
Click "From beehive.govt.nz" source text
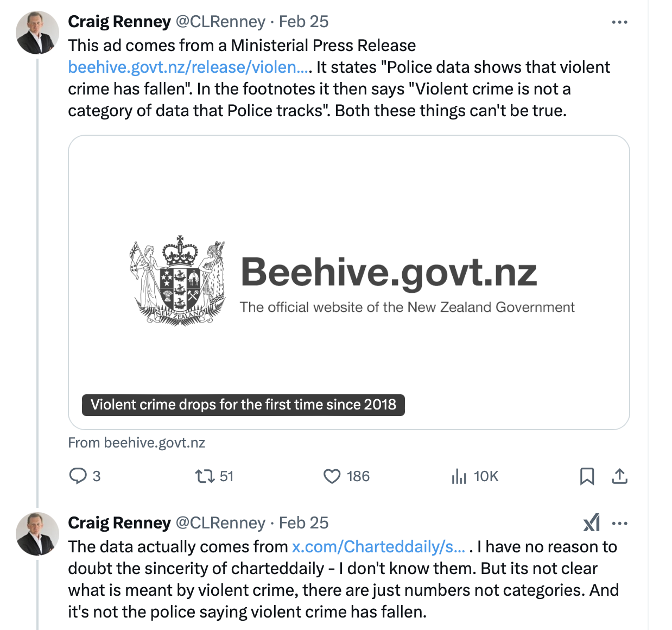[x=137, y=443]
